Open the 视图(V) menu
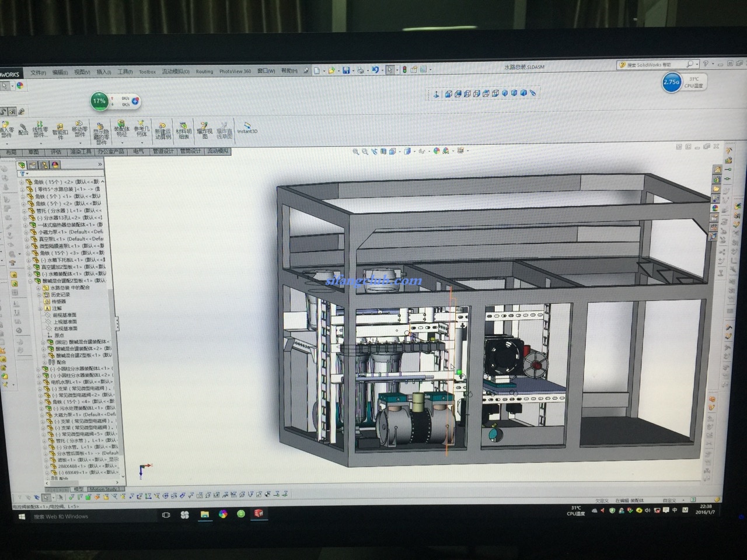747x560 pixels. [x=82, y=72]
